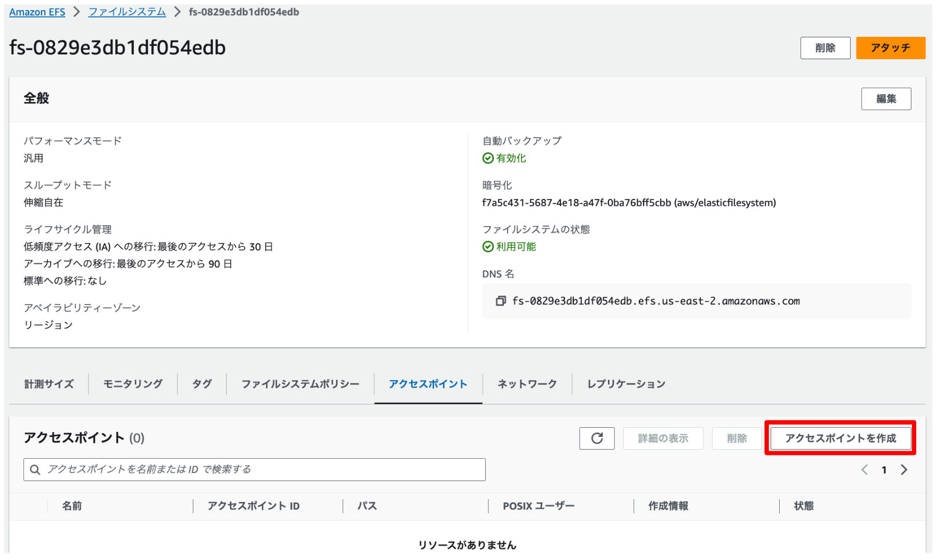Click the search magnifier icon

pyautogui.click(x=35, y=470)
